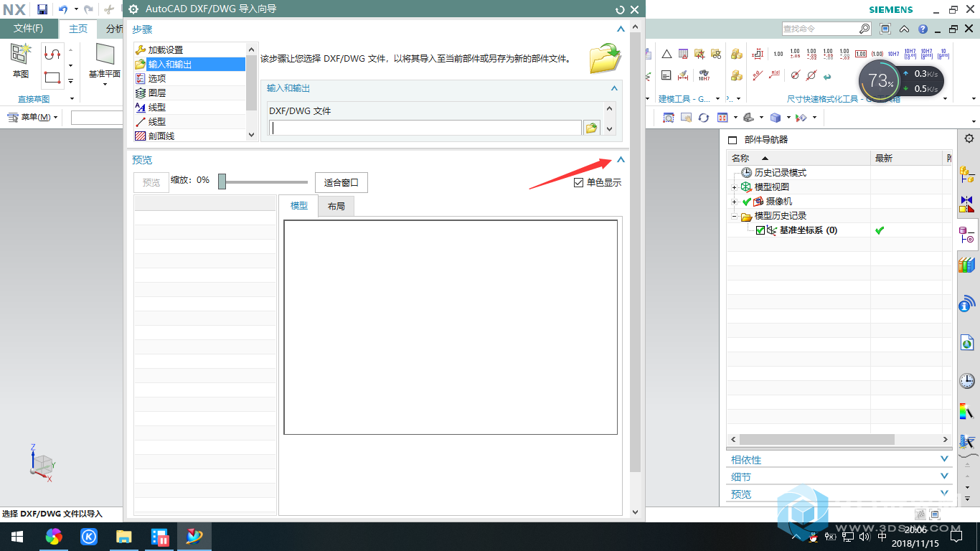Open the part navigator sidebar tab icon

pyautogui.click(x=967, y=233)
